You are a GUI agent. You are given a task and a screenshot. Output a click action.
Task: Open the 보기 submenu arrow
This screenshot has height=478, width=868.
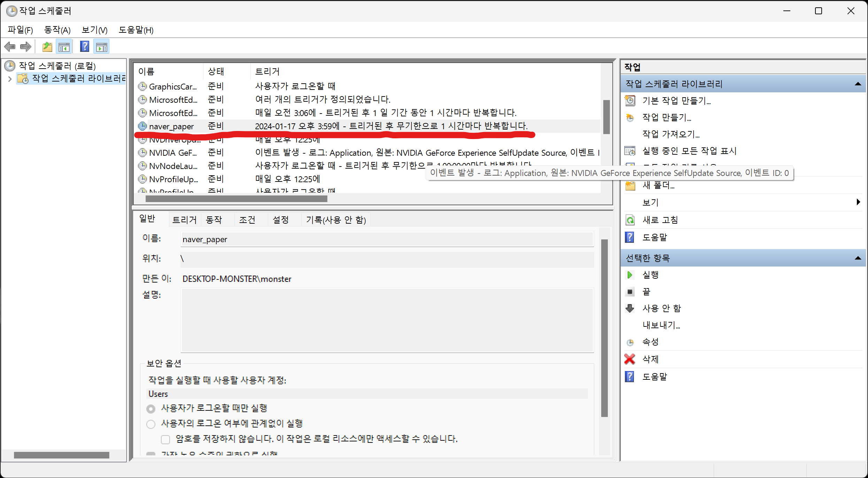point(858,202)
